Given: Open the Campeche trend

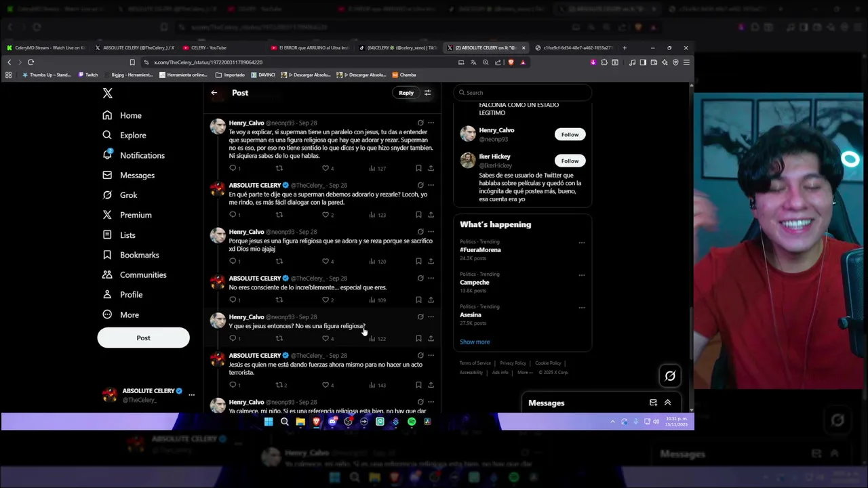Looking at the screenshot, I should pos(474,283).
